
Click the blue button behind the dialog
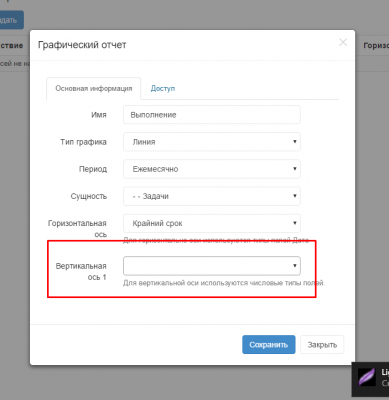[11, 20]
